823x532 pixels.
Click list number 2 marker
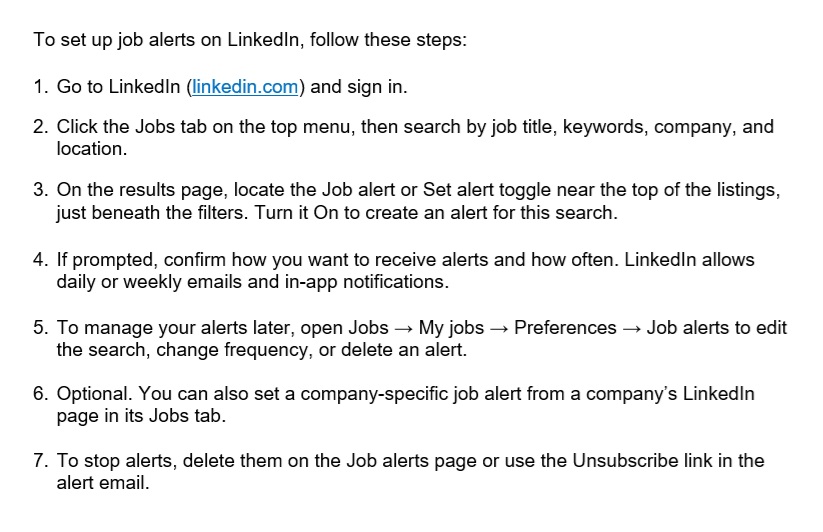40,127
